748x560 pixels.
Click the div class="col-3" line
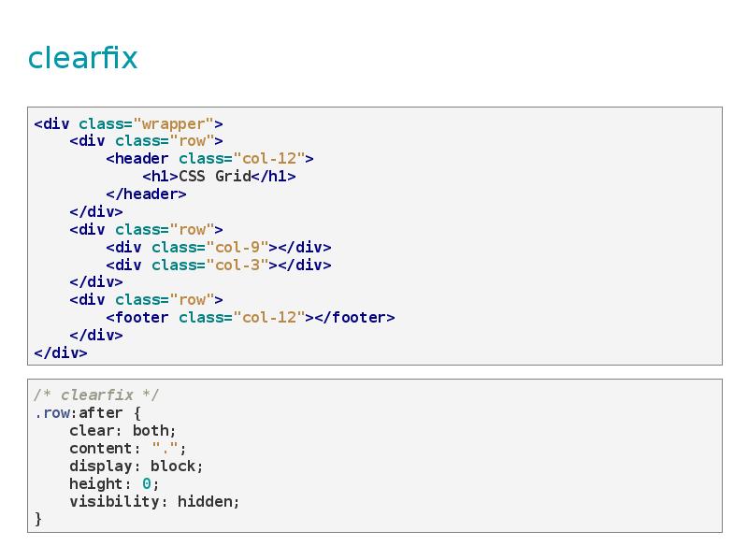point(219,265)
